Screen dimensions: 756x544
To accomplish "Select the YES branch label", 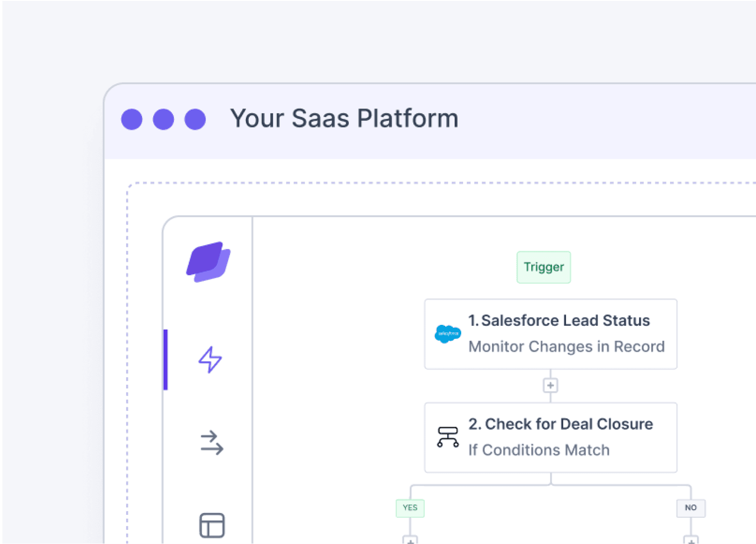I will click(x=410, y=508).
